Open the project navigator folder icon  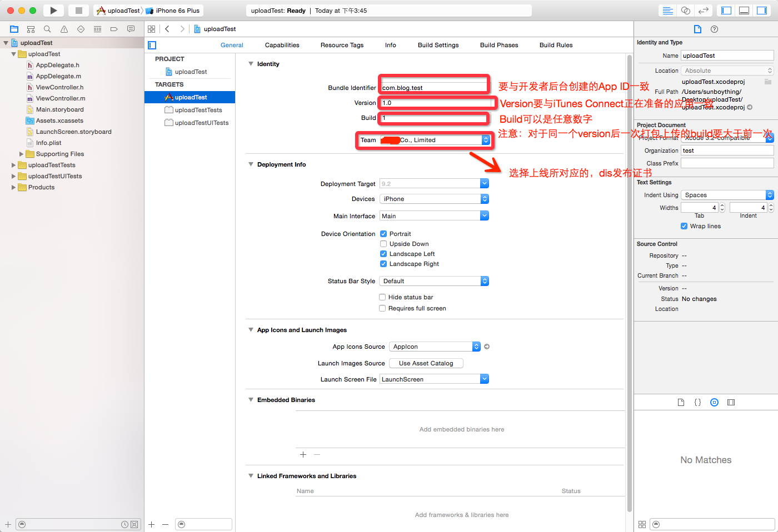click(14, 29)
